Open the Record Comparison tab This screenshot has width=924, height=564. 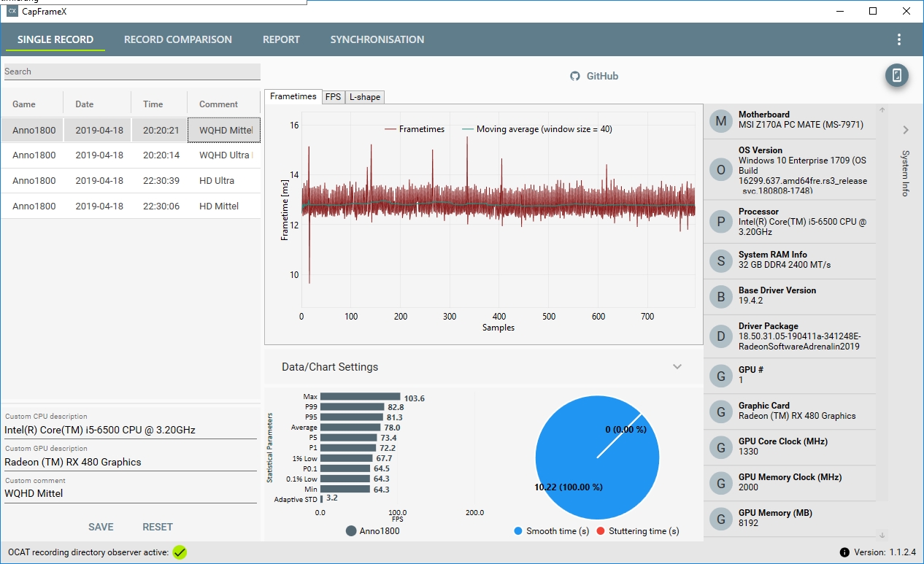click(x=178, y=39)
